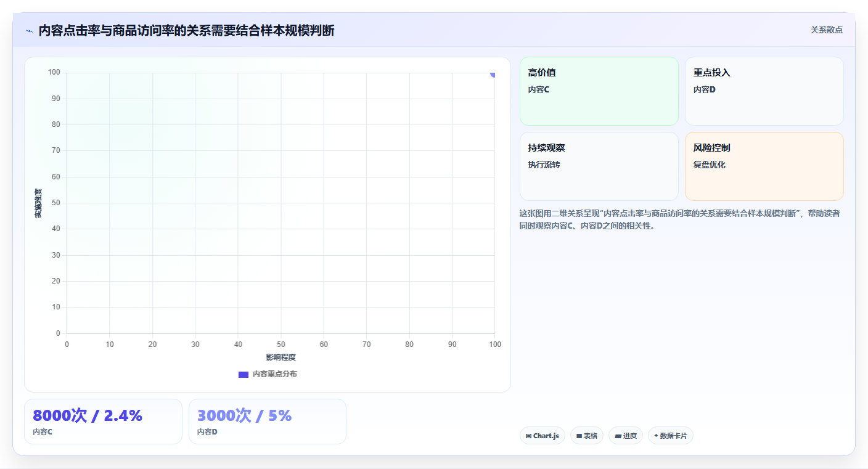Open the 高价值 内容C card

(599, 91)
